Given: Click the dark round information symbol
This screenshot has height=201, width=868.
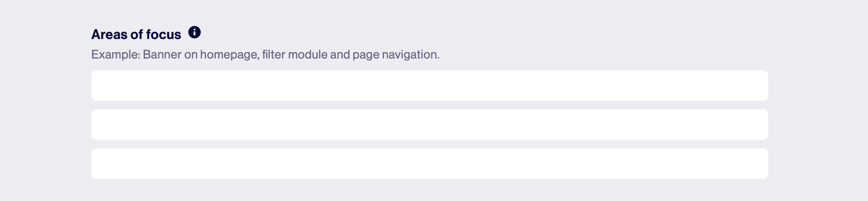Looking at the screenshot, I should [194, 32].
